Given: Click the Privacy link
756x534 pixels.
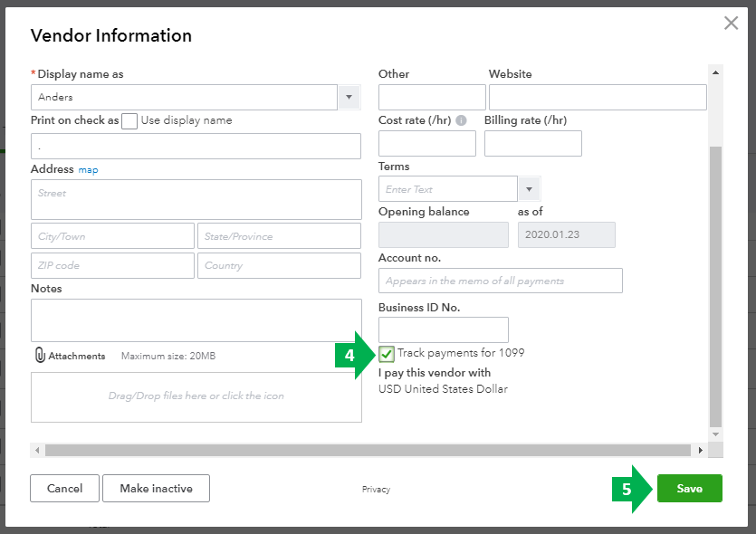Looking at the screenshot, I should 376,489.
